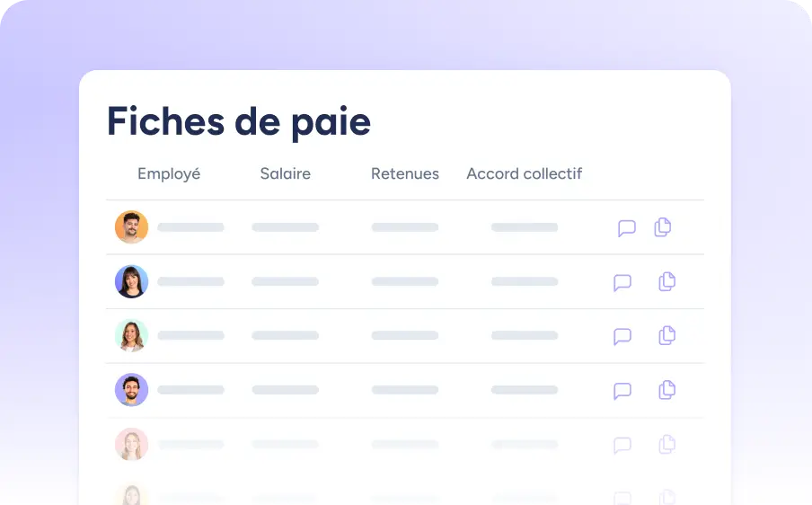Viewport: 812px width, 505px height.
Task: Click copy icon on purple-avatar employee row
Action: (666, 390)
